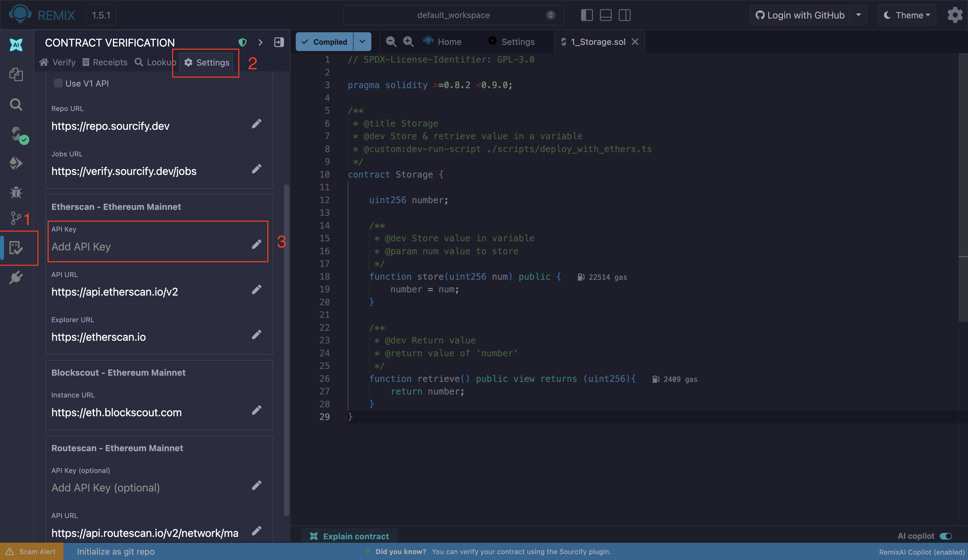Image resolution: width=968 pixels, height=560 pixels.
Task: Check the Use V1 API checkbox
Action: (58, 83)
